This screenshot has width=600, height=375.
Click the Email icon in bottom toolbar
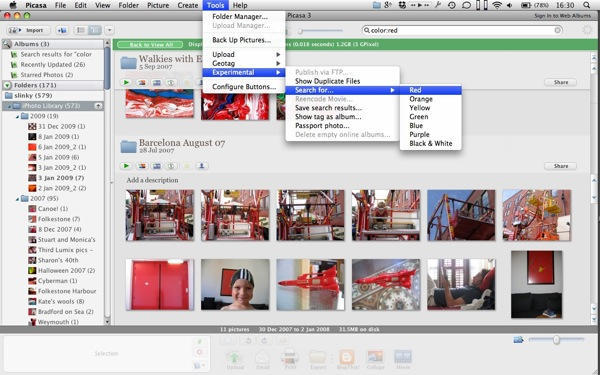click(262, 360)
